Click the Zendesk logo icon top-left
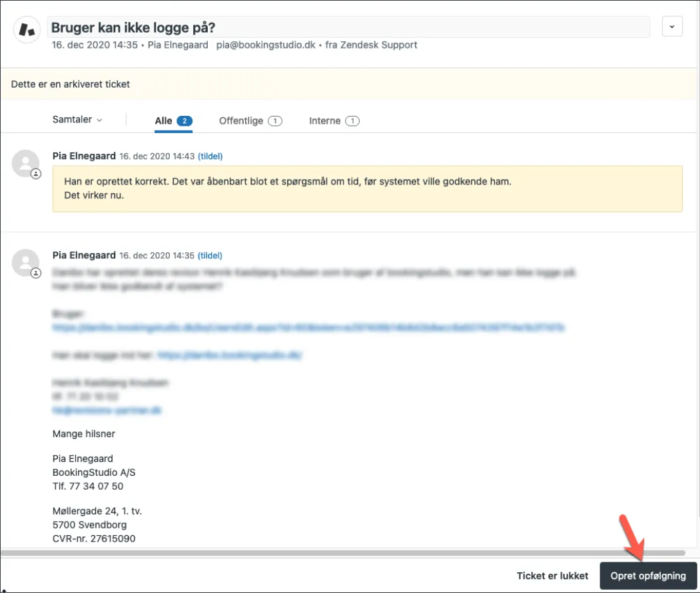Viewport: 700px width, 593px height. [x=26, y=28]
